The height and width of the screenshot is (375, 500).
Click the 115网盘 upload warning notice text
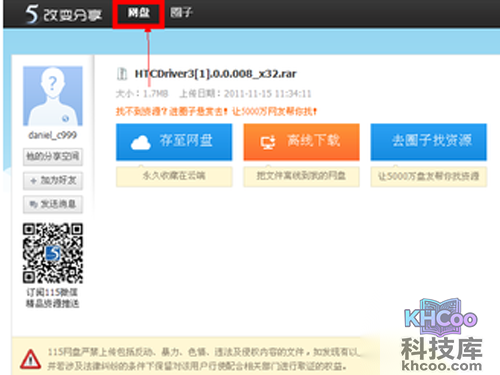click(x=203, y=359)
